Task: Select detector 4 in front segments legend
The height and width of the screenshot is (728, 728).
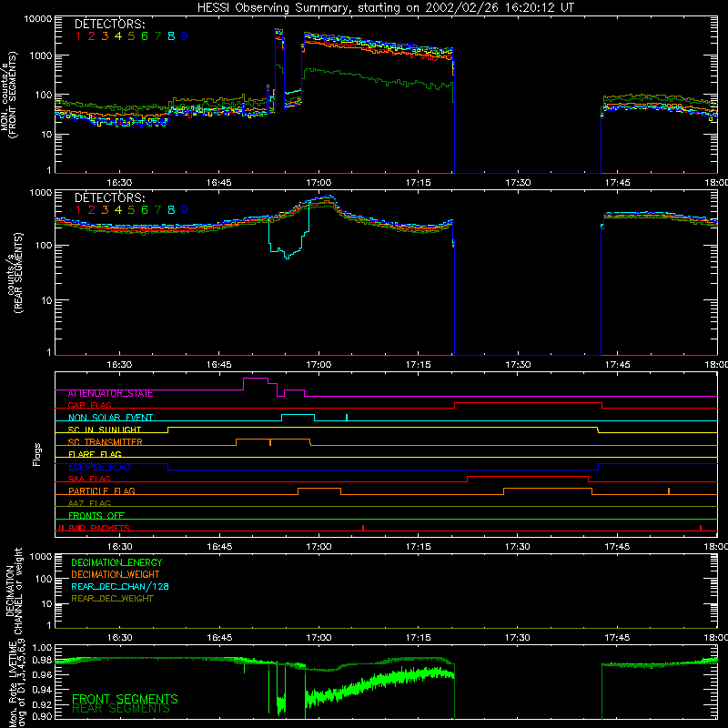Action: 118,35
